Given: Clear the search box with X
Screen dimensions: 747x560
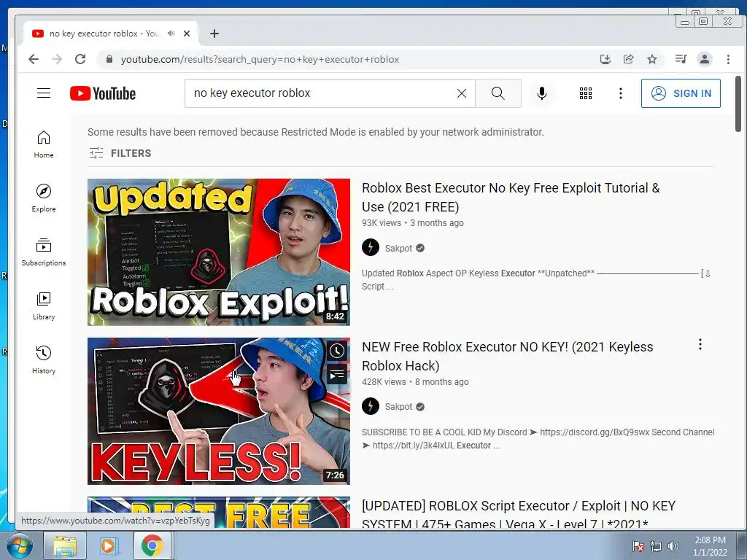Looking at the screenshot, I should 462,93.
